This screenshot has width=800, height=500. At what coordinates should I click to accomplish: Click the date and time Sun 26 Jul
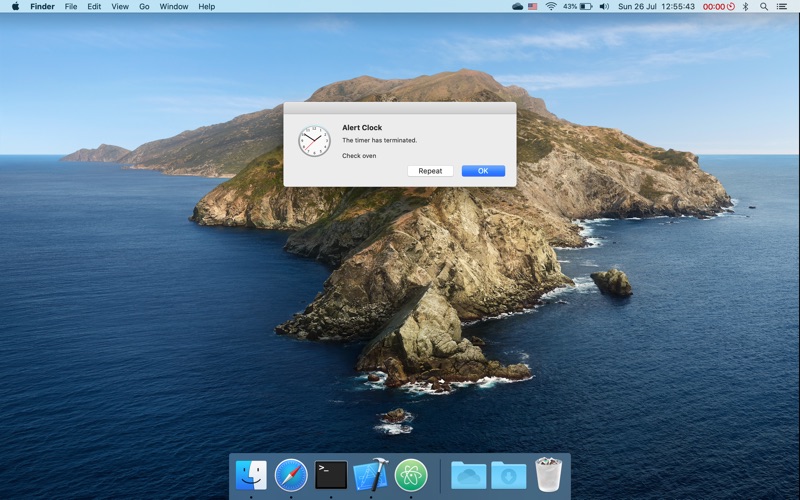coord(656,7)
